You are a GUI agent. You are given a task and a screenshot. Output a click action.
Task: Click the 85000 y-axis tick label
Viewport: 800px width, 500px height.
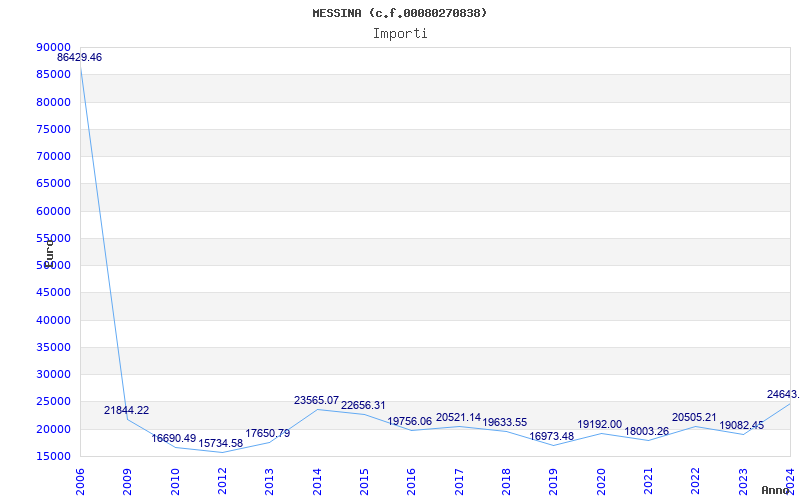point(54,74)
